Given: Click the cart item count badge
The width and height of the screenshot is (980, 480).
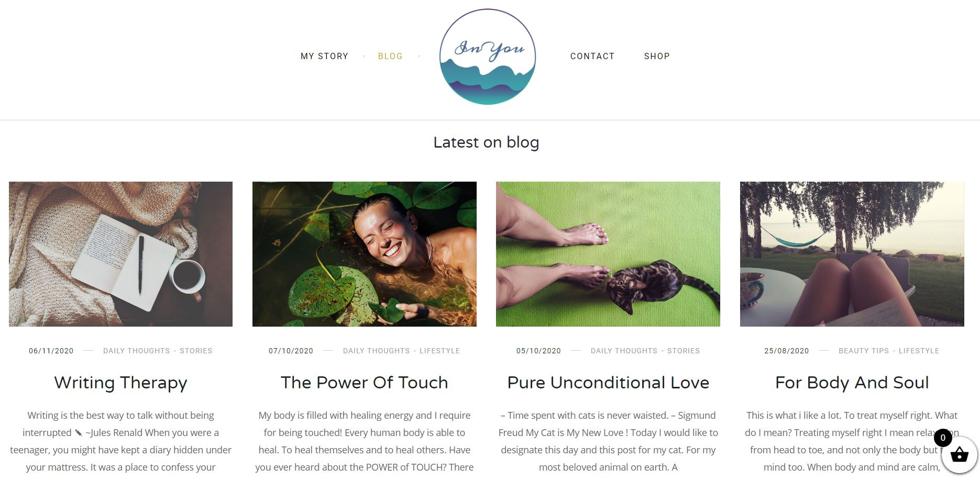Looking at the screenshot, I should [943, 438].
